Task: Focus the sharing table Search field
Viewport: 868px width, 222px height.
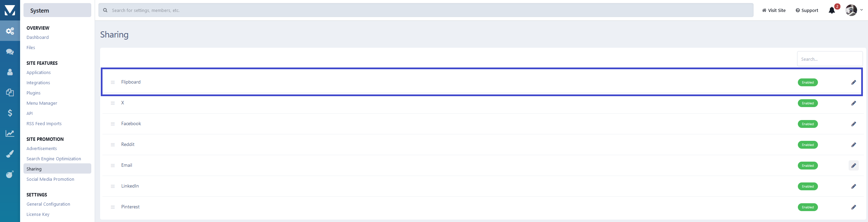Action: click(830, 59)
